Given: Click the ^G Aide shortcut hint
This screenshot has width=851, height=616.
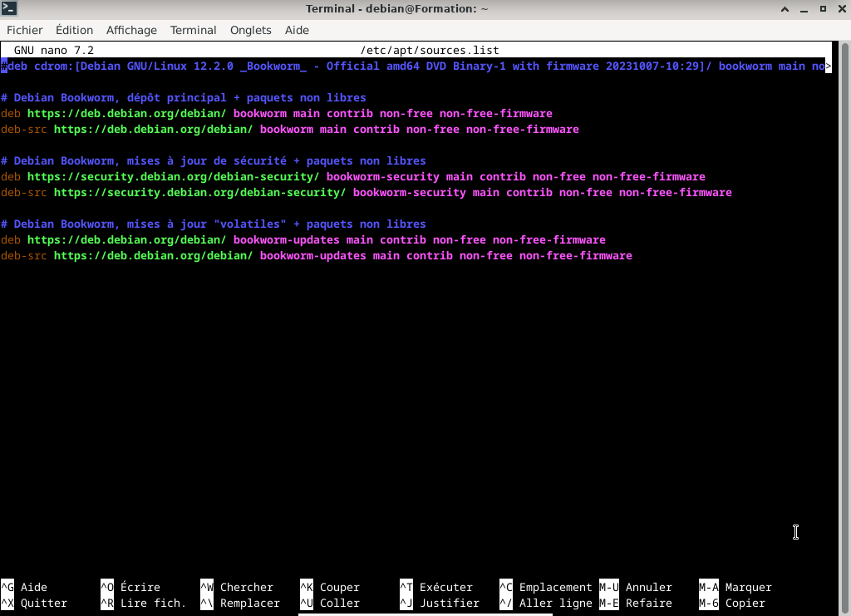Looking at the screenshot, I should click(x=24, y=587).
